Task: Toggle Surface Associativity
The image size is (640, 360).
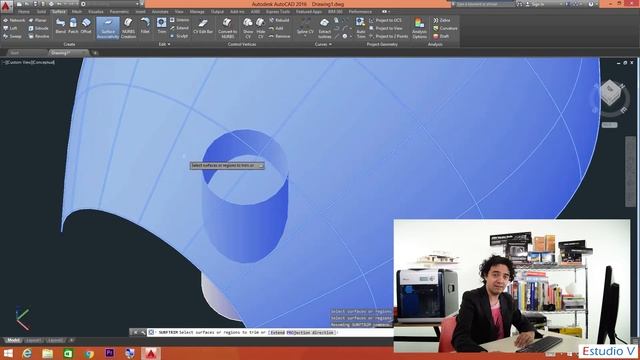Action: (108, 28)
